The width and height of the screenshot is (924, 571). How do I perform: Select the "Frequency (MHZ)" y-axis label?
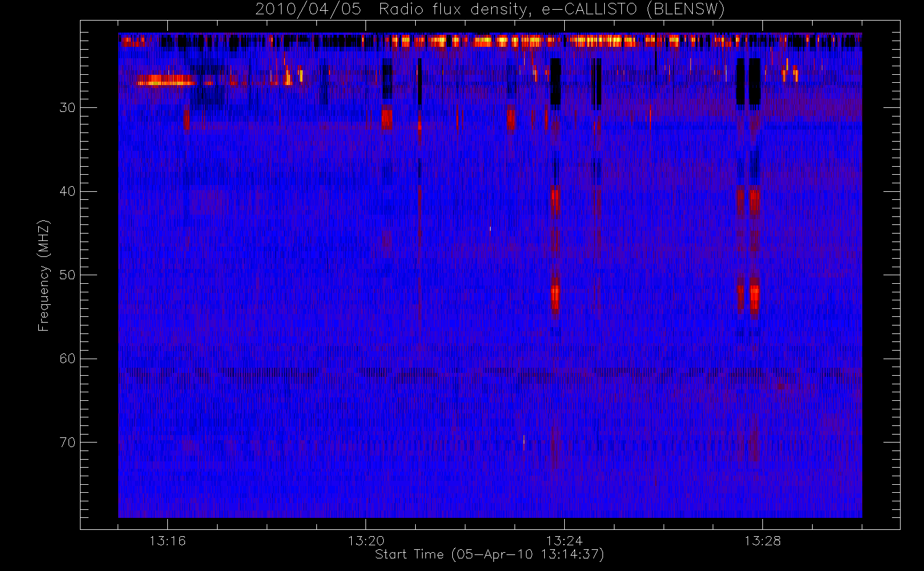coord(44,275)
